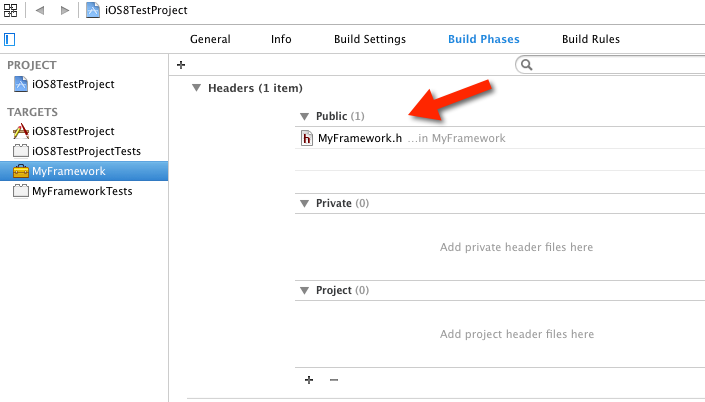Click iOS8TestProject in the jump bar

pyautogui.click(x=145, y=10)
